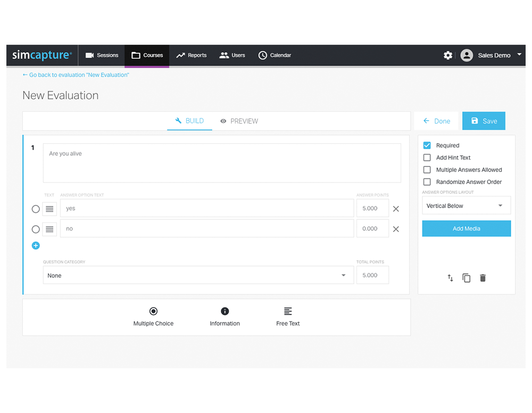Add a new answer option with the plus icon
The width and height of the screenshot is (532, 413).
tap(36, 245)
